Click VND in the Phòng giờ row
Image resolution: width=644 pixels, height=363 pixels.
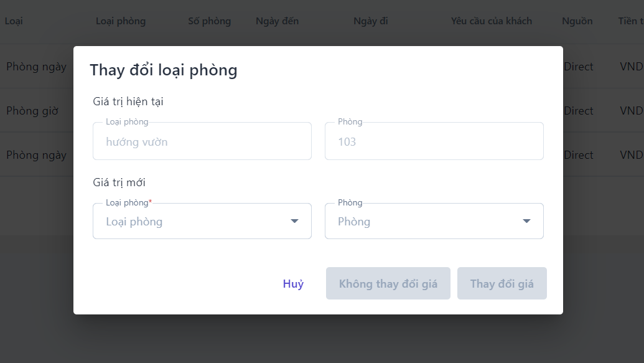(x=632, y=111)
